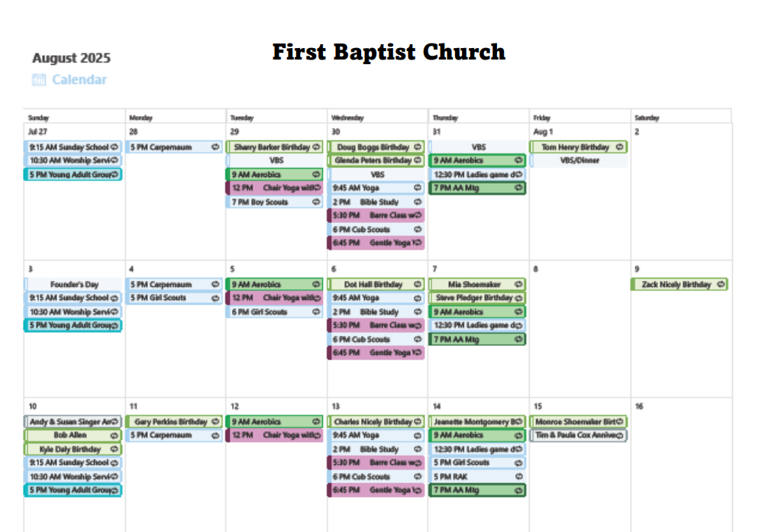Open Sharry Barker Birthday event

coord(275,147)
